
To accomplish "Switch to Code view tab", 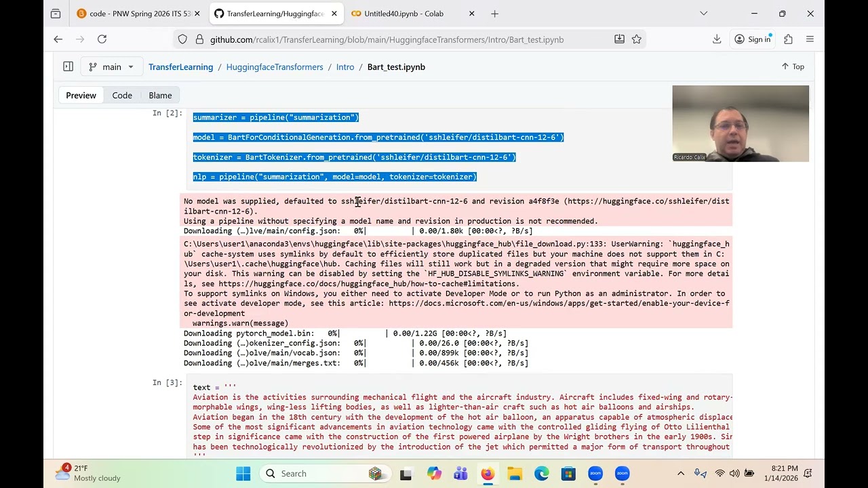I will [122, 96].
